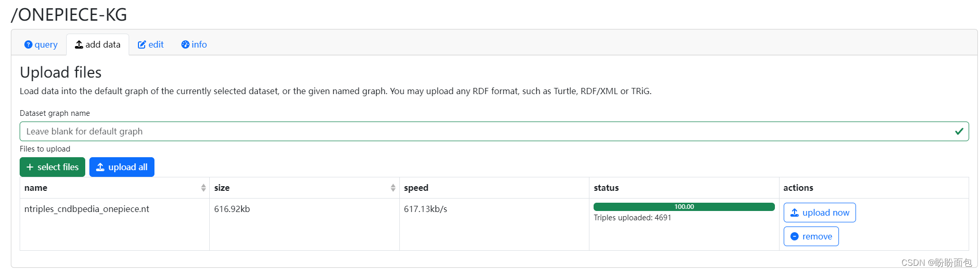Click the actions column header
The image size is (980, 272).
(798, 188)
